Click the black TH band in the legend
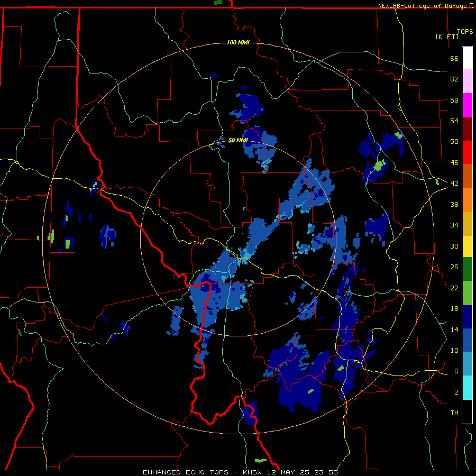Viewport: 476px width, 476px height. [x=467, y=411]
